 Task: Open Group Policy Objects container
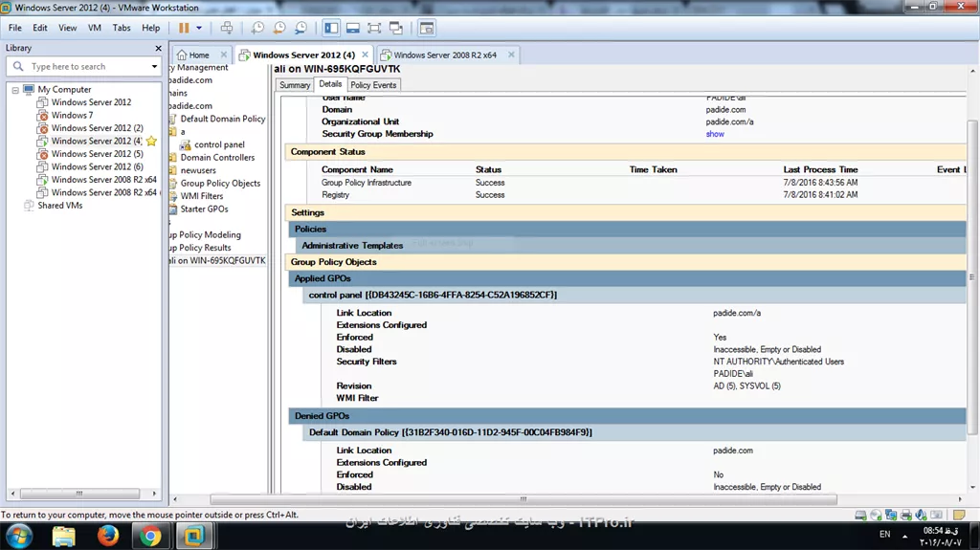[220, 183]
